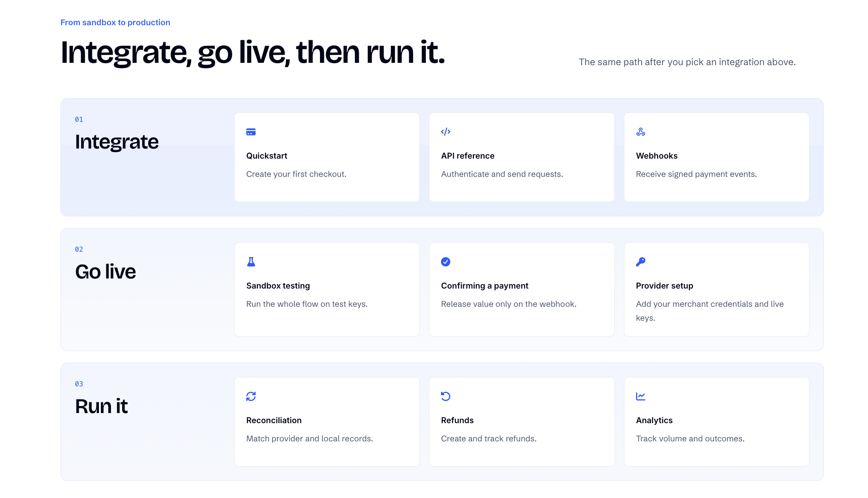Open the Quickstart link

(267, 156)
